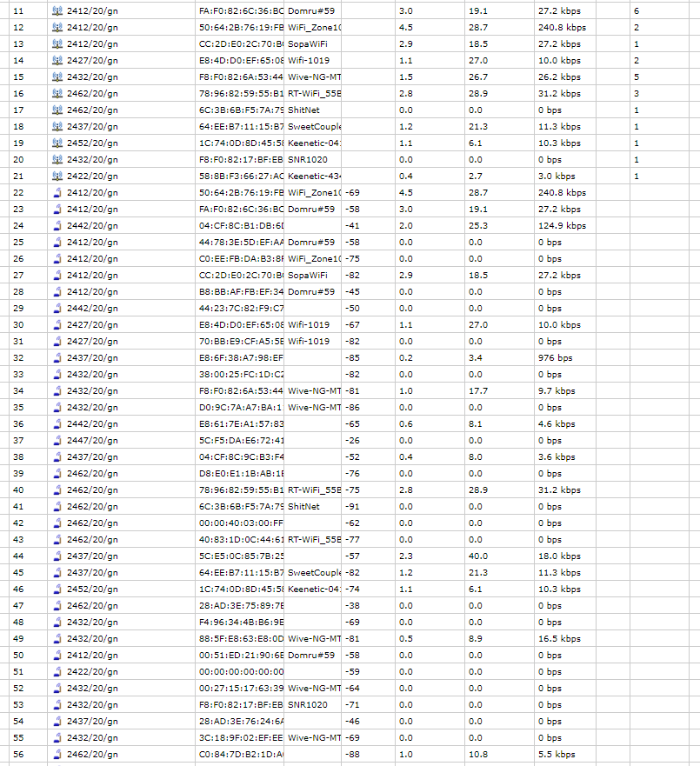700x766 pixels.
Task: Click the signal icon on Wive-NG-MT row 49
Action: [x=55, y=638]
